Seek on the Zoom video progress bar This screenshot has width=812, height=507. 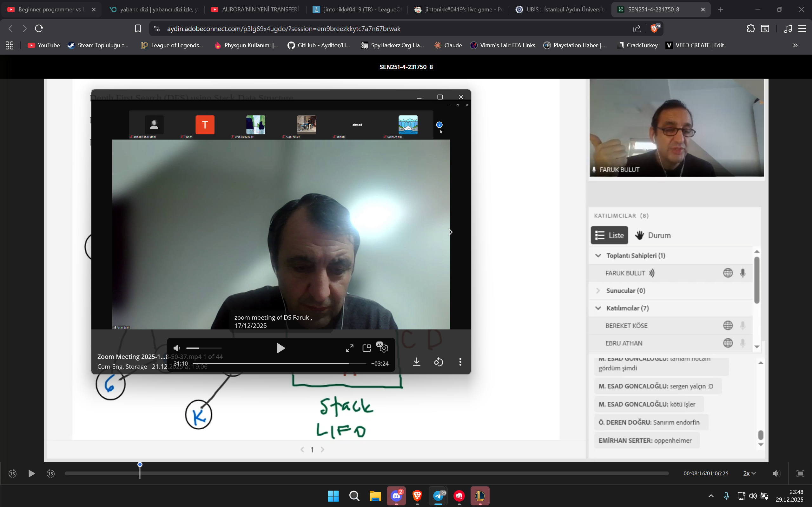279,363
